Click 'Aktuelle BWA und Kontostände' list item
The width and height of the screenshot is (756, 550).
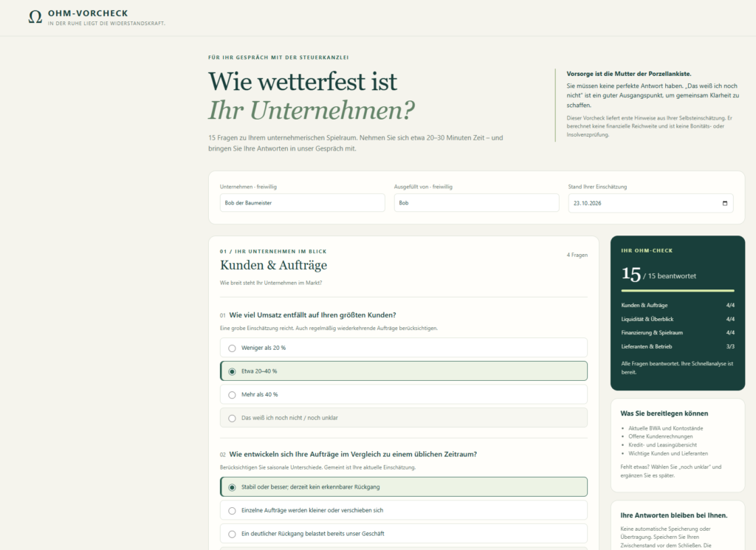pyautogui.click(x=665, y=428)
